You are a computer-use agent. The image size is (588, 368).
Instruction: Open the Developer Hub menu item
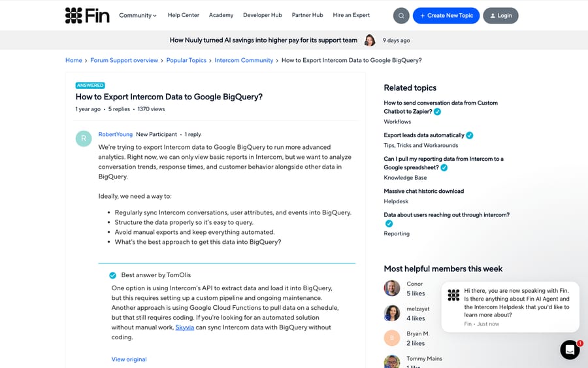[263, 15]
